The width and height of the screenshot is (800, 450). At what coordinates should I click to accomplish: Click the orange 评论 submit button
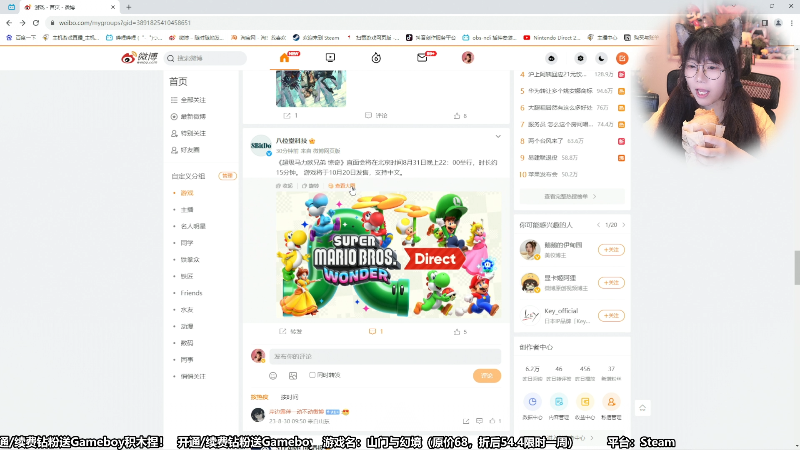[487, 376]
